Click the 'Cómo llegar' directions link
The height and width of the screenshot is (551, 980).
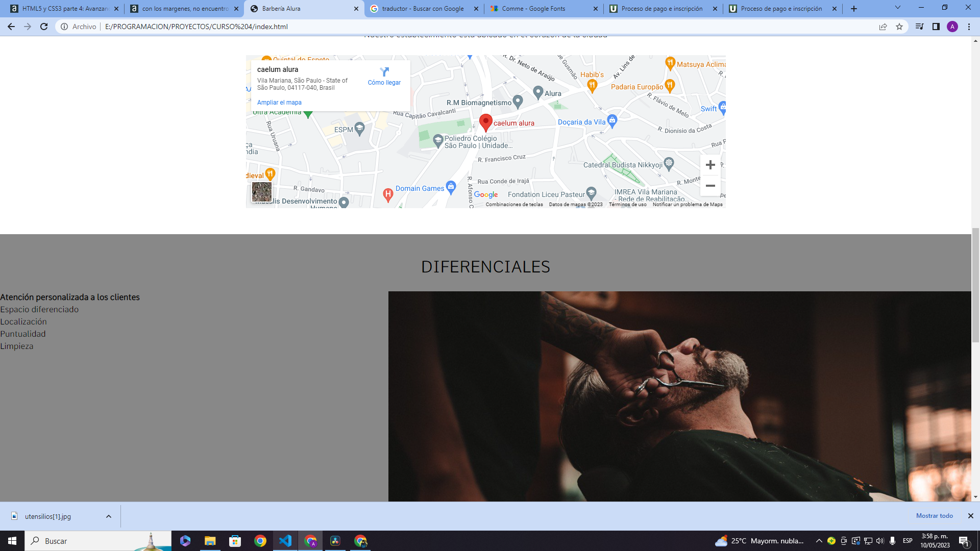pos(384,82)
